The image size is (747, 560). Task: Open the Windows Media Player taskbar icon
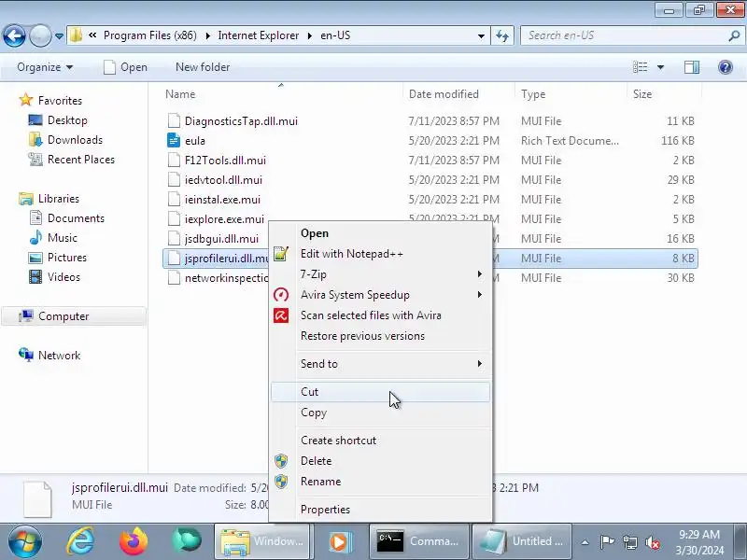[x=340, y=541]
